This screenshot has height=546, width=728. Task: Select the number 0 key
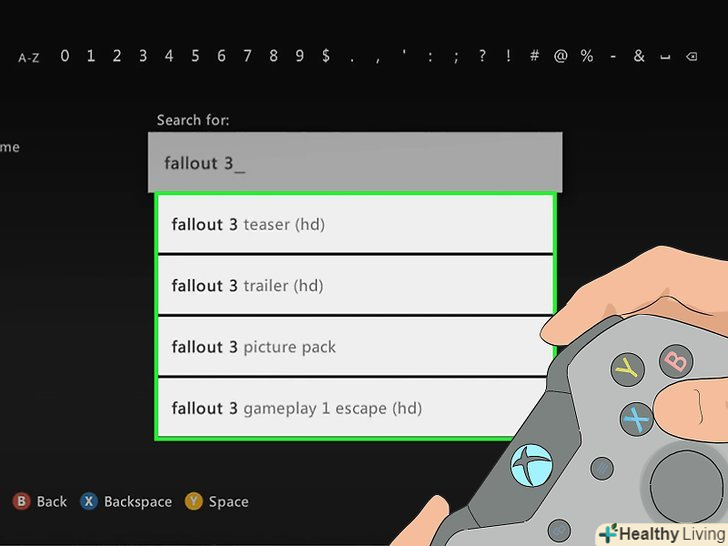65,56
